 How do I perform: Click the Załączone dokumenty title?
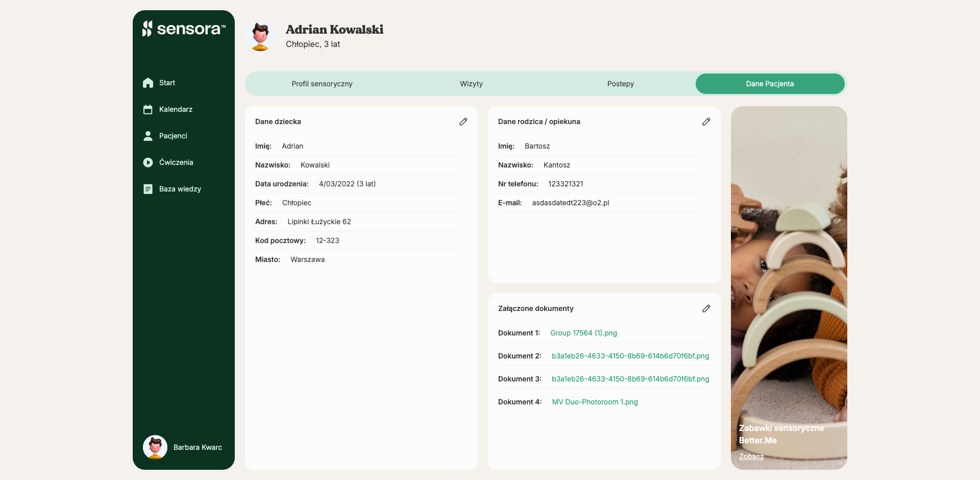coord(536,308)
